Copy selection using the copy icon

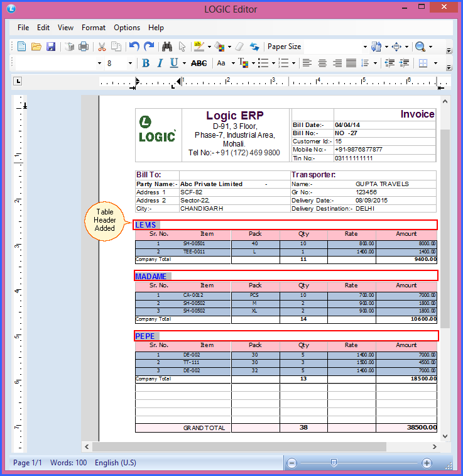[116, 47]
